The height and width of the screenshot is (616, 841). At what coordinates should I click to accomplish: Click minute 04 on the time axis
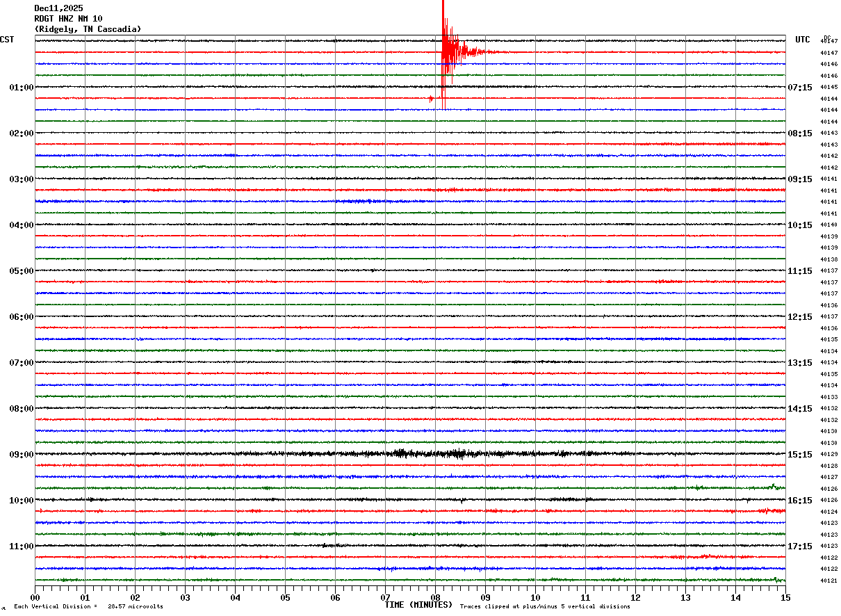(235, 597)
